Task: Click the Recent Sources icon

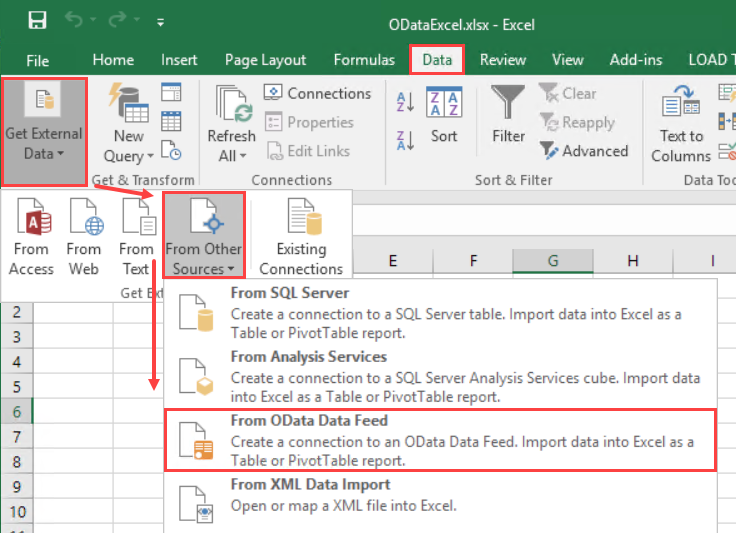Action: (x=171, y=150)
